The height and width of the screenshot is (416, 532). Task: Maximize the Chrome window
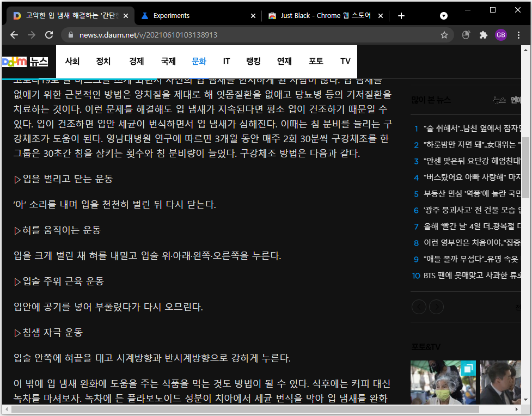click(x=493, y=10)
